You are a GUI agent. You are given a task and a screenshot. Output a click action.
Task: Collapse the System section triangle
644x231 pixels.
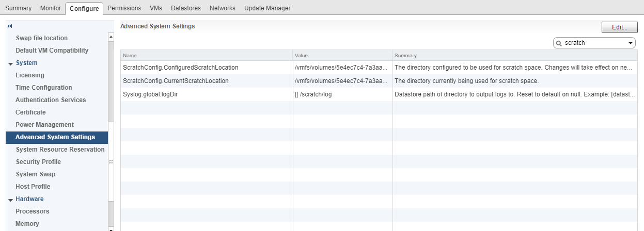point(10,63)
